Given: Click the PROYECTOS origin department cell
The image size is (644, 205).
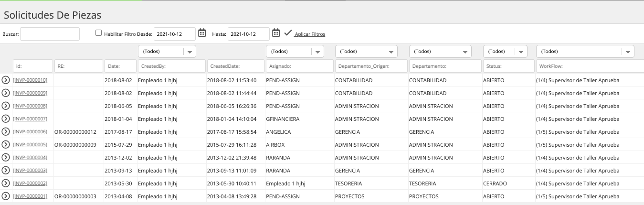Looking at the screenshot, I should 350,196.
